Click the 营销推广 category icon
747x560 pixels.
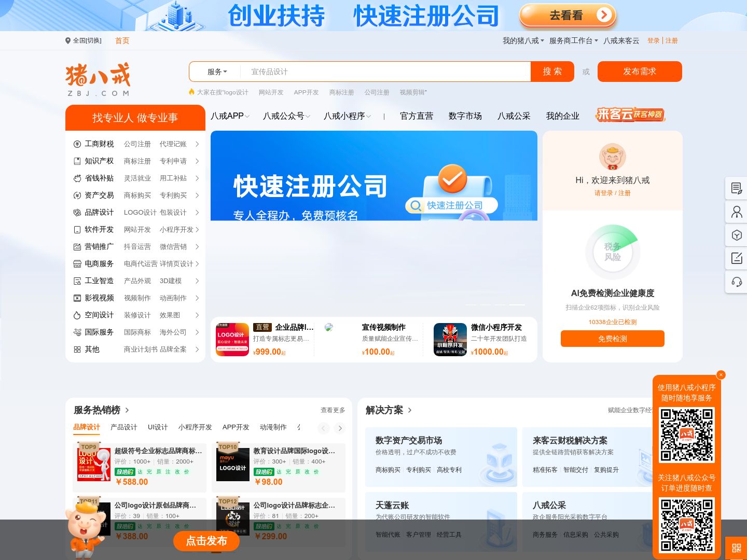point(77,247)
